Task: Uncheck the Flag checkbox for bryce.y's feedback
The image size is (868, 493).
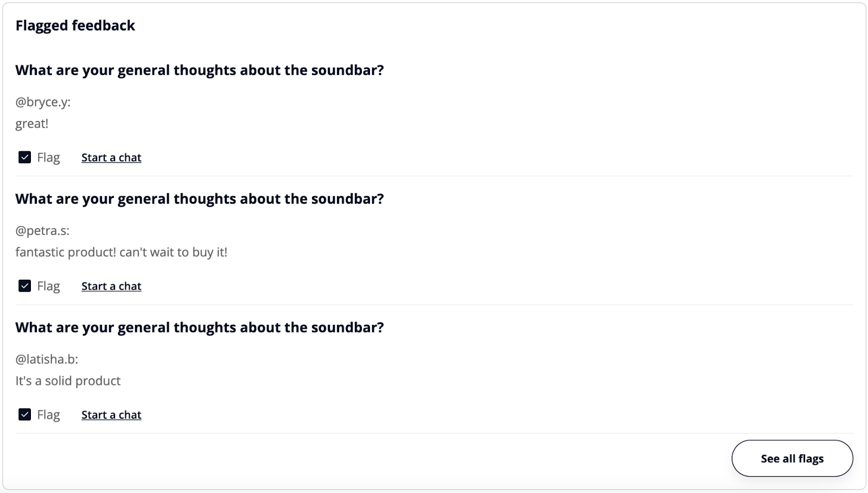Action: 24,157
